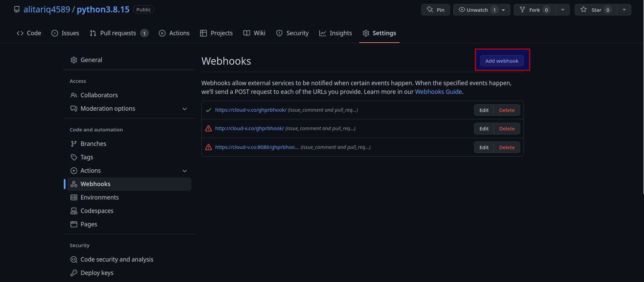644x282 pixels.
Task: Edit the http://cloud-v.co/ghprbhook/ webhook
Action: pos(484,128)
